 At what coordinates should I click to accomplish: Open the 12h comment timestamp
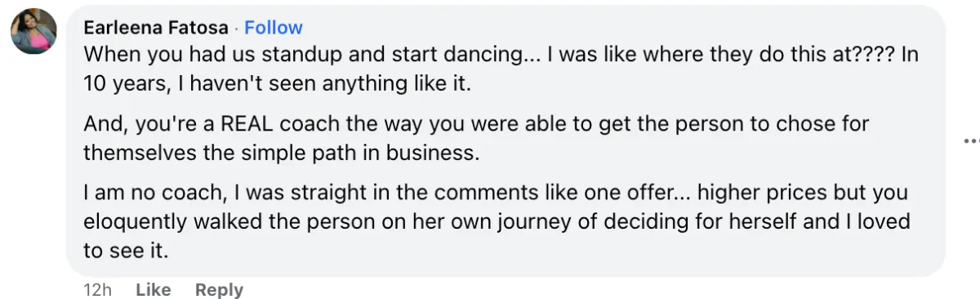(97, 289)
